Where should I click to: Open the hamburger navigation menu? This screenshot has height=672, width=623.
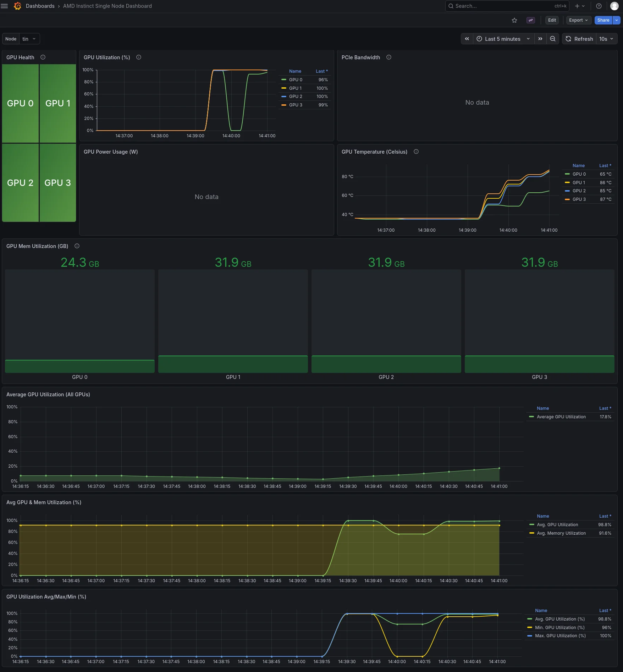pyautogui.click(x=5, y=6)
